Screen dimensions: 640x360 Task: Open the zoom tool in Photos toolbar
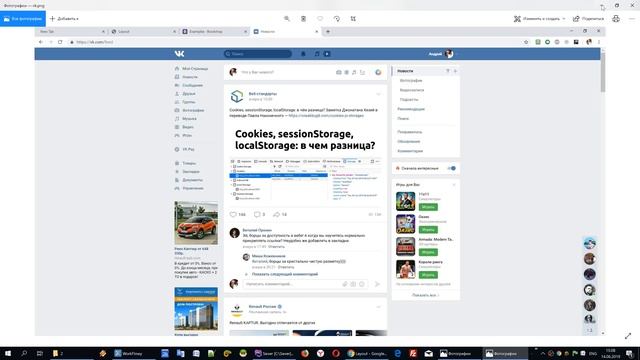[287, 19]
